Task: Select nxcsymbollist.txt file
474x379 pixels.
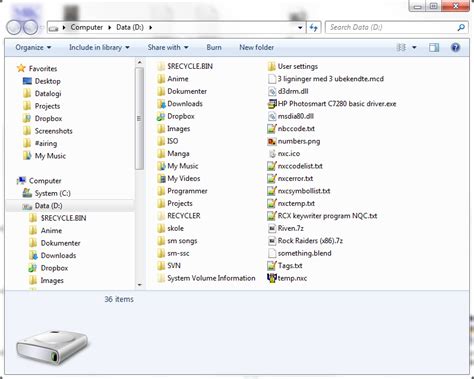Action: (x=299, y=191)
